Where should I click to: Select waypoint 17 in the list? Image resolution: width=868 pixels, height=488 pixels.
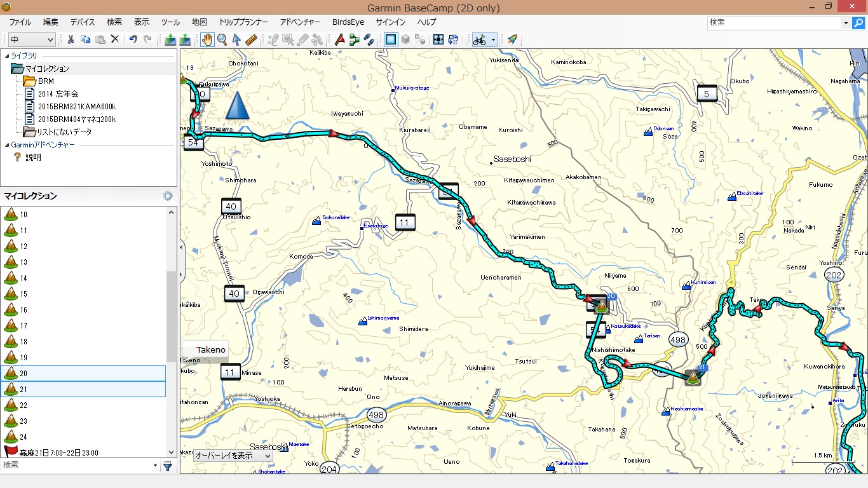[83, 326]
